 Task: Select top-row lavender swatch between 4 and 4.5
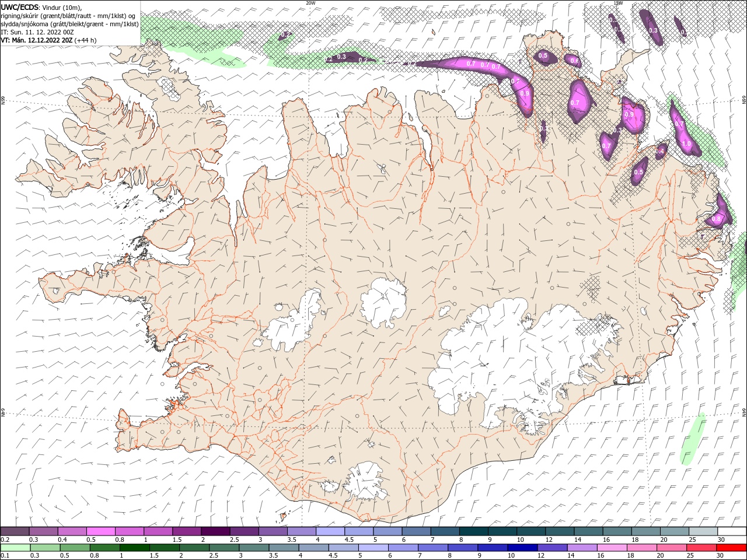(x=330, y=531)
